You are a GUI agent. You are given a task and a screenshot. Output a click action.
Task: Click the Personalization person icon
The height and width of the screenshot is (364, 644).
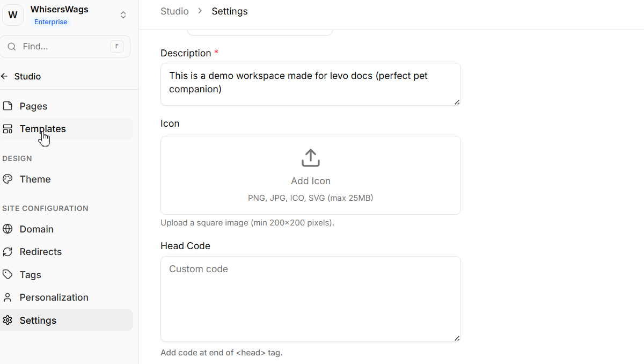tap(8, 297)
